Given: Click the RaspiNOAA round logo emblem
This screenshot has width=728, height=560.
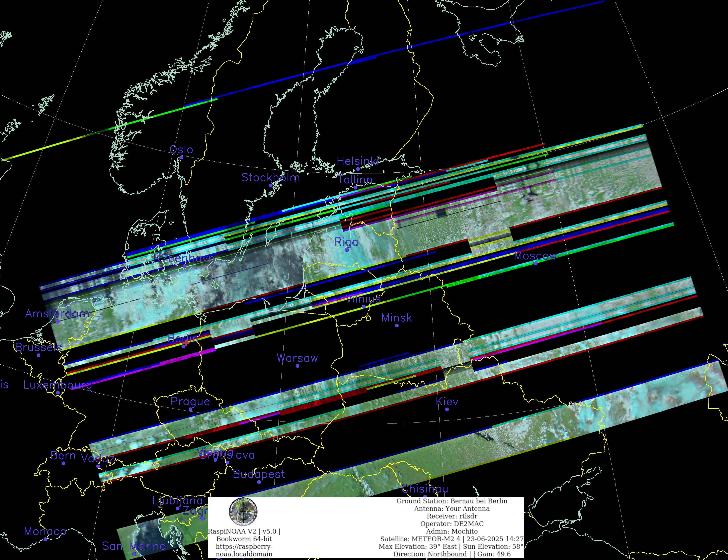Looking at the screenshot, I should [x=243, y=512].
